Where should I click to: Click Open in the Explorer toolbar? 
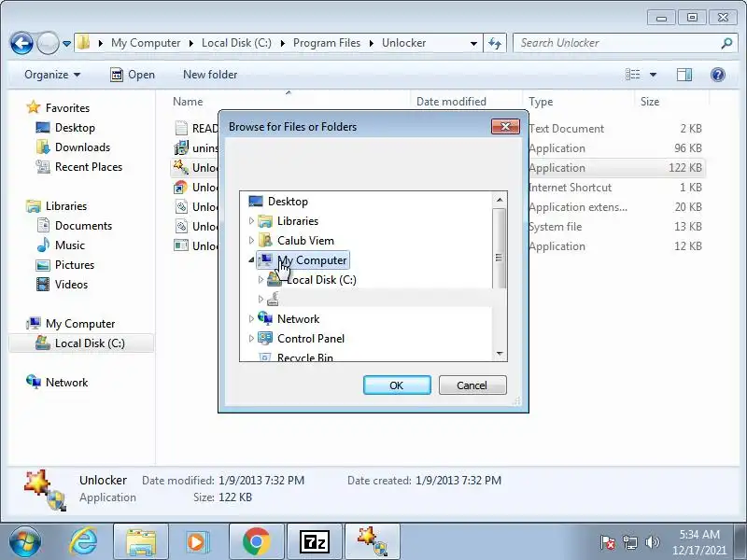coord(133,75)
